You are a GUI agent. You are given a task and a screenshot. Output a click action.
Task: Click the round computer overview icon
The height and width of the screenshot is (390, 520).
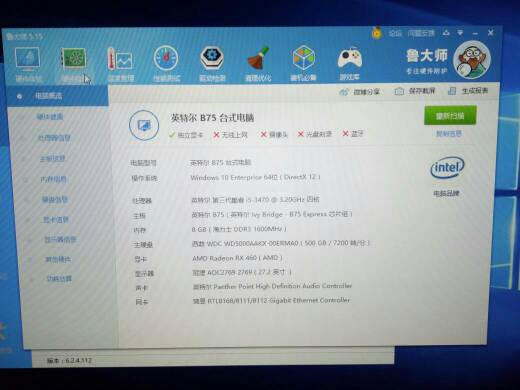144,125
